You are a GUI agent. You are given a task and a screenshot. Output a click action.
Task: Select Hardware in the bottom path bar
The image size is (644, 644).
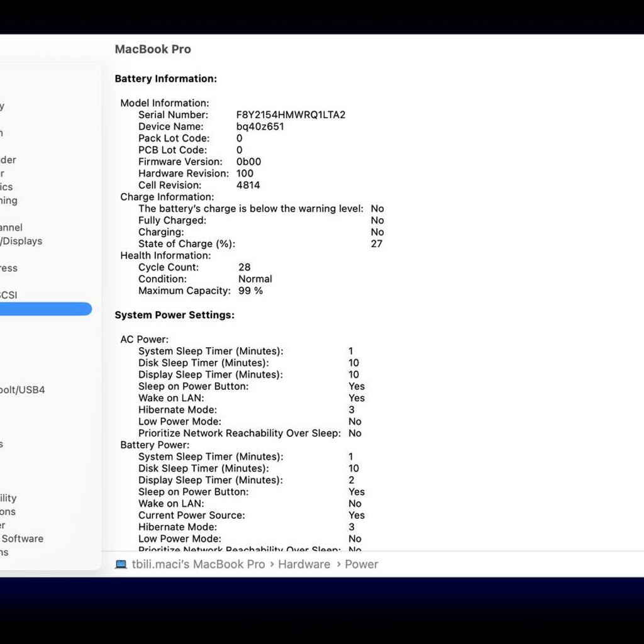(304, 564)
